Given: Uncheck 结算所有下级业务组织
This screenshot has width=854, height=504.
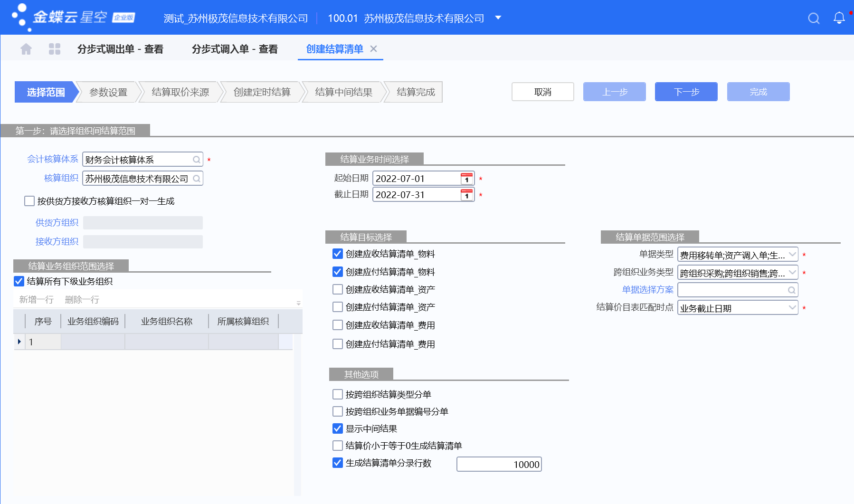Looking at the screenshot, I should pyautogui.click(x=19, y=281).
